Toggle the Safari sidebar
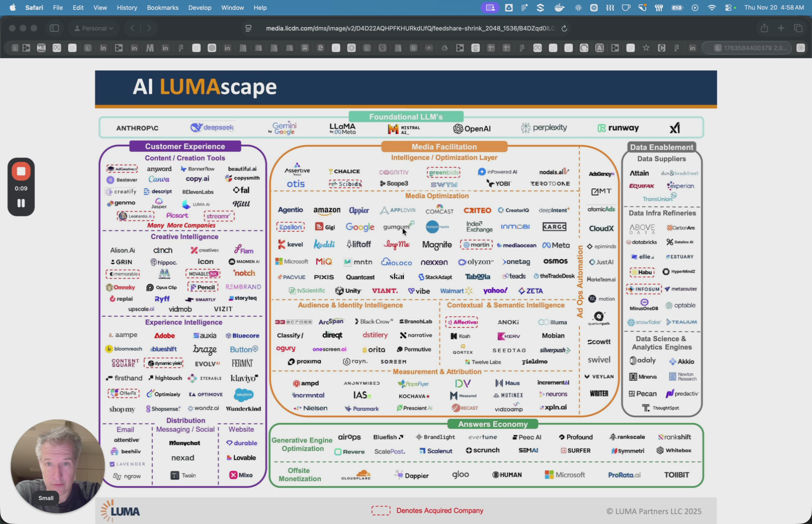This screenshot has height=524, width=812. pyautogui.click(x=54, y=28)
